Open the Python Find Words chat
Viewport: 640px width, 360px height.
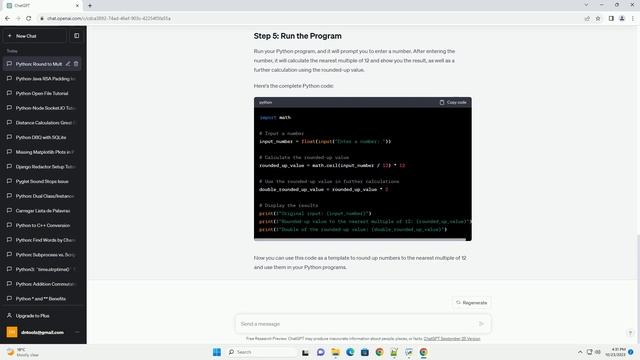click(x=42, y=240)
